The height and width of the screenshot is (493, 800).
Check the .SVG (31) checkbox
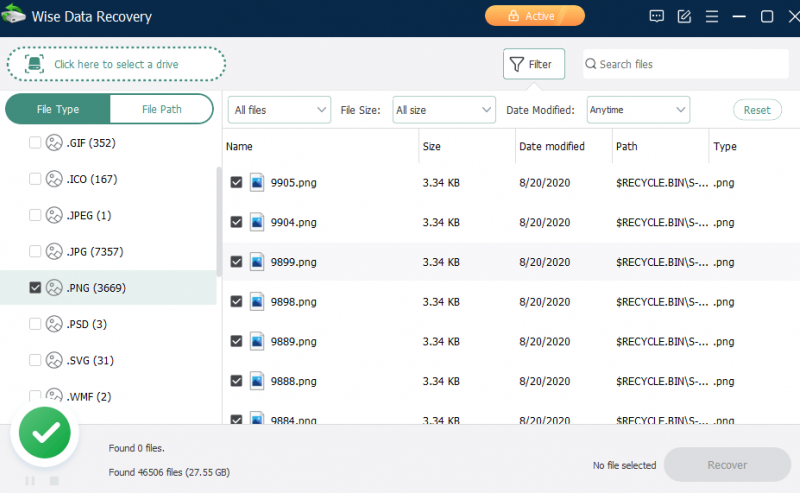[35, 360]
